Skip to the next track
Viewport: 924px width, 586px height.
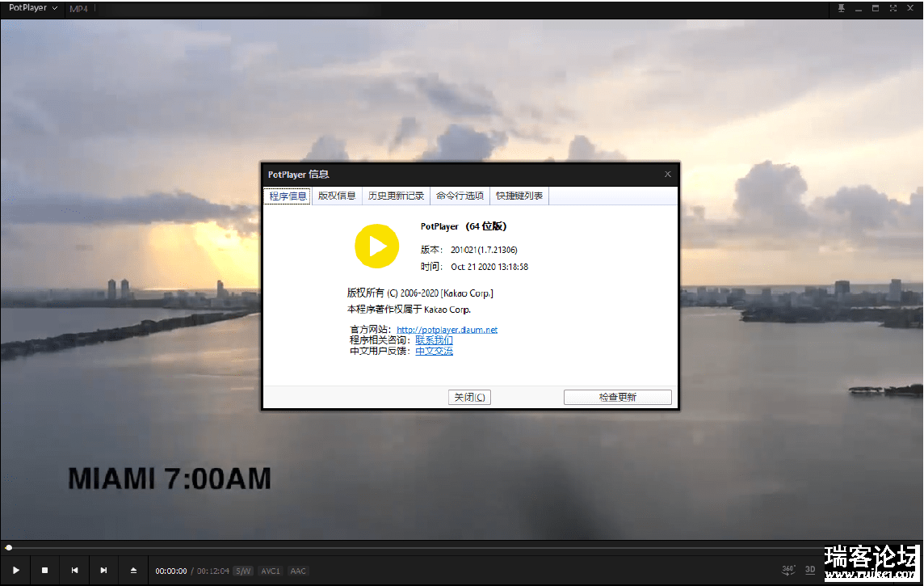pos(103,571)
